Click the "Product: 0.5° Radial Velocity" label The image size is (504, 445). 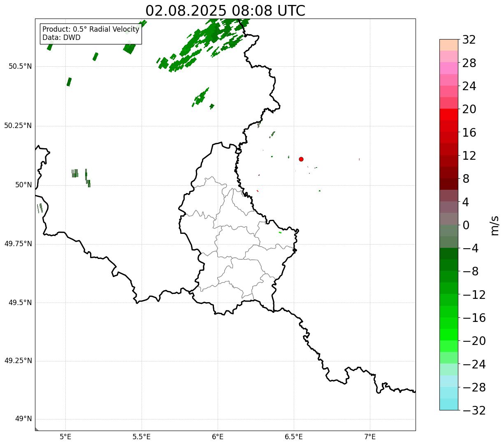click(91, 30)
